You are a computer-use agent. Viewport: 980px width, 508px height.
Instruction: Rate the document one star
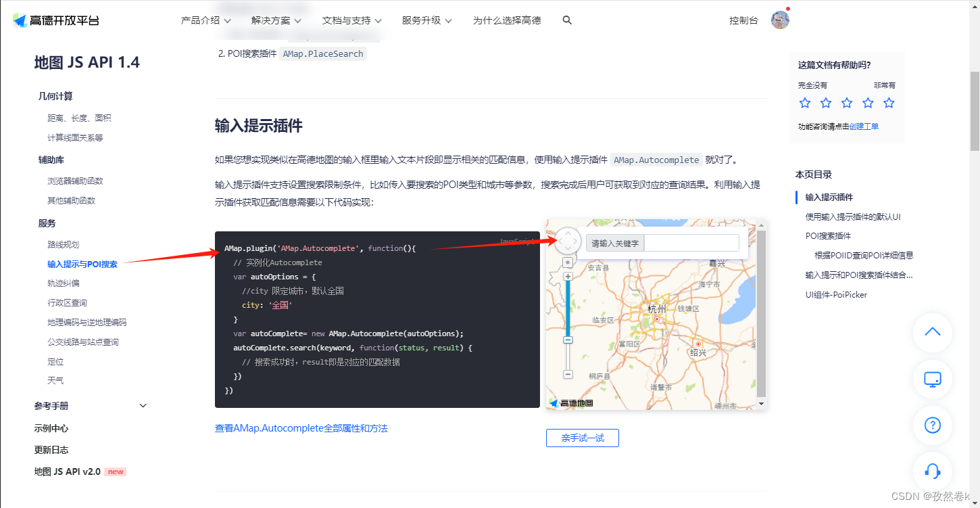805,103
